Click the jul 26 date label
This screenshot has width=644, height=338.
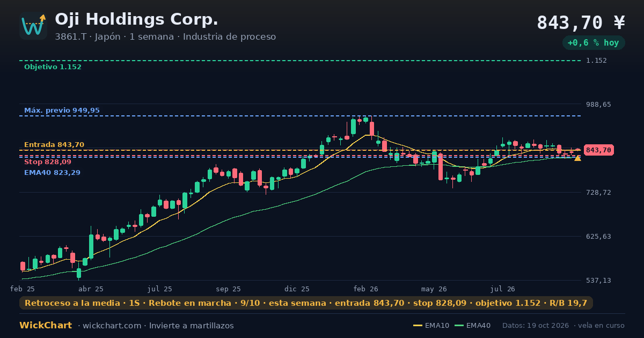[503, 289]
